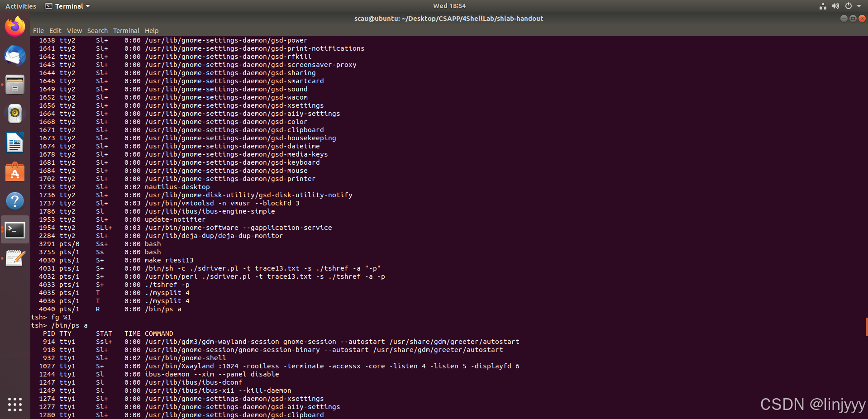
Task: Click the 'ibus-x11 --kill-daemon' row
Action: (x=165, y=390)
